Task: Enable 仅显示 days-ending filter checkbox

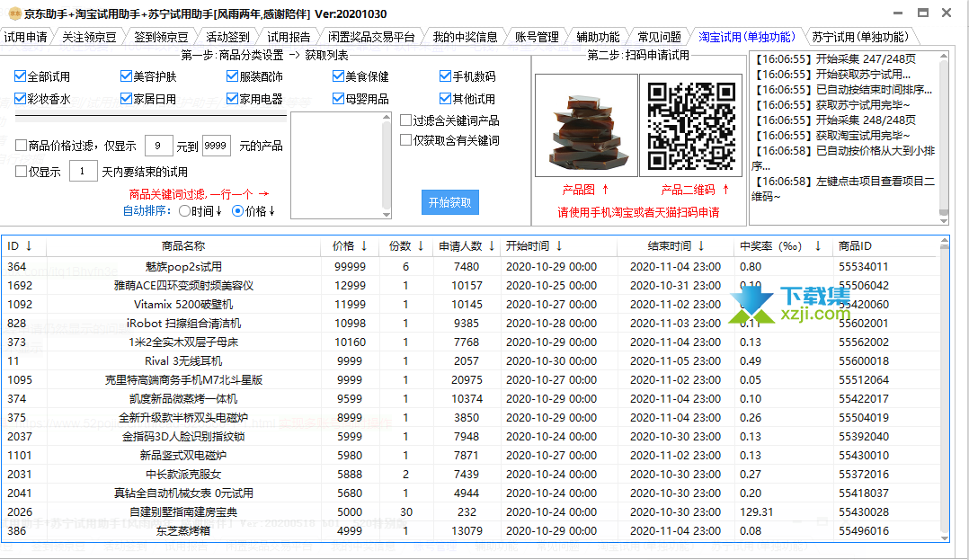Action: tap(21, 171)
